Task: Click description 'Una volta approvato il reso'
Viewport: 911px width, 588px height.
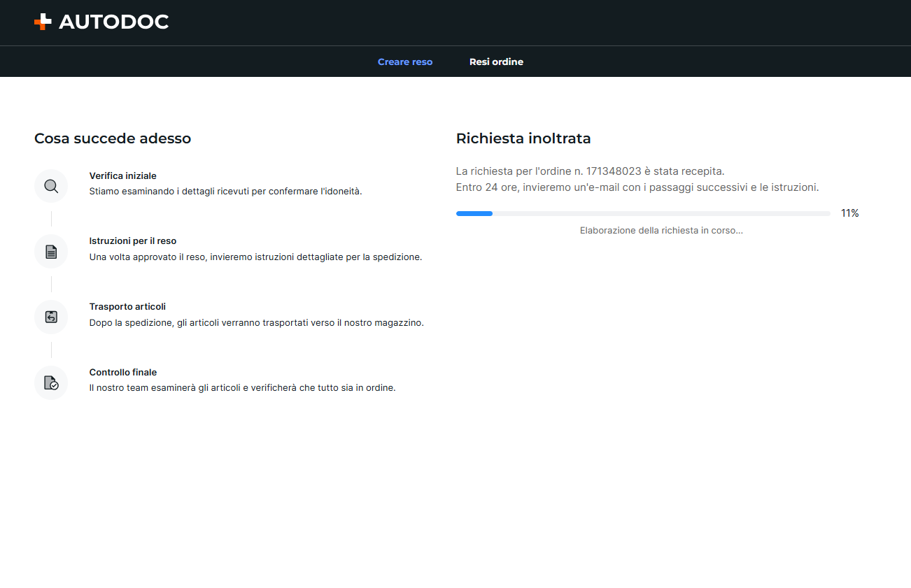Action: click(256, 257)
